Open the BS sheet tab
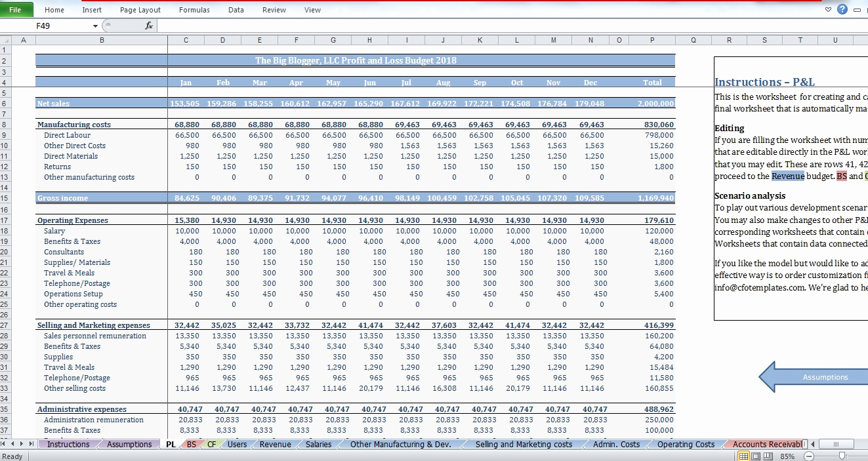Screen dimensions: 868x461 (x=191, y=445)
